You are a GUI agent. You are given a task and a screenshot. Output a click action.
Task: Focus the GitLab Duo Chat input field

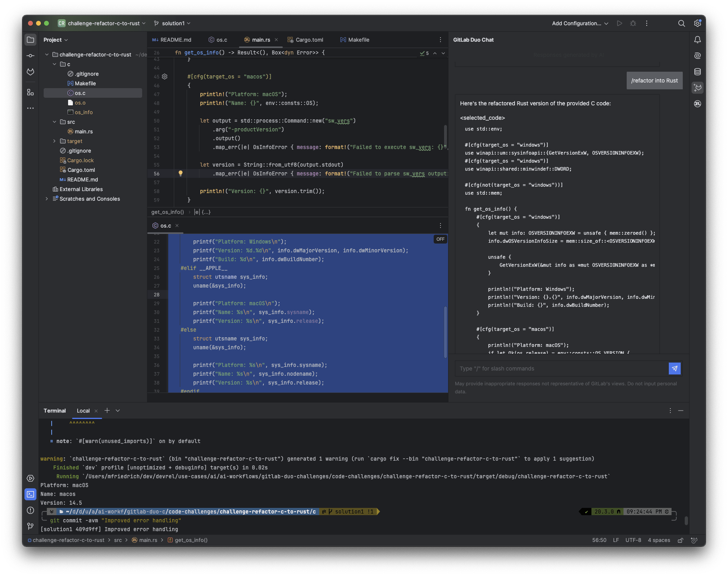tap(561, 369)
